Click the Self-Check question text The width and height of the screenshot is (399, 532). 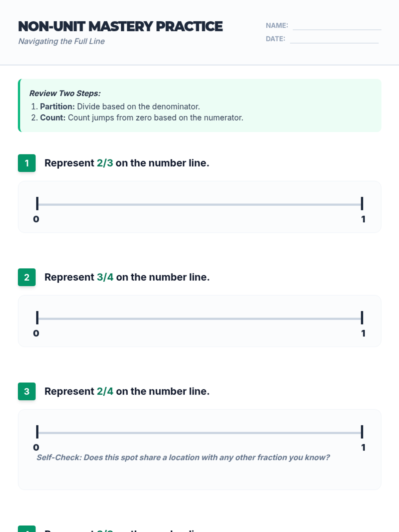click(183, 458)
